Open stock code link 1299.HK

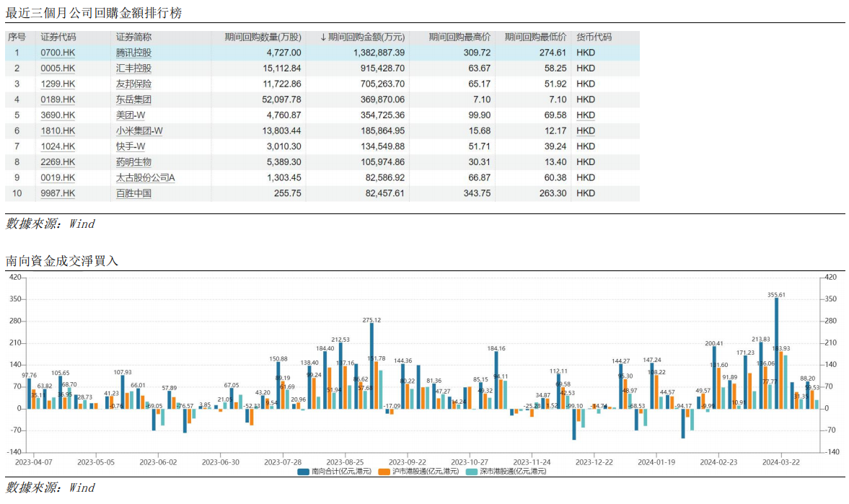(58, 84)
